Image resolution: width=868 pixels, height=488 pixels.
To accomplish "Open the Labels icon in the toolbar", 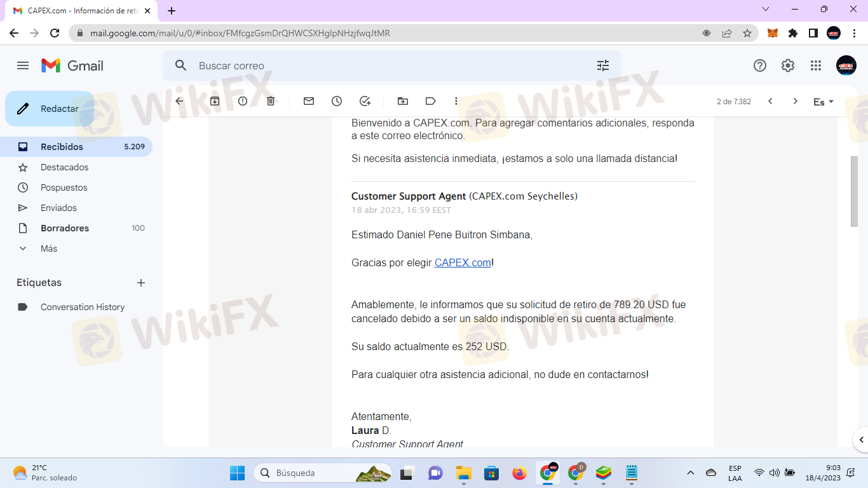I will [431, 101].
